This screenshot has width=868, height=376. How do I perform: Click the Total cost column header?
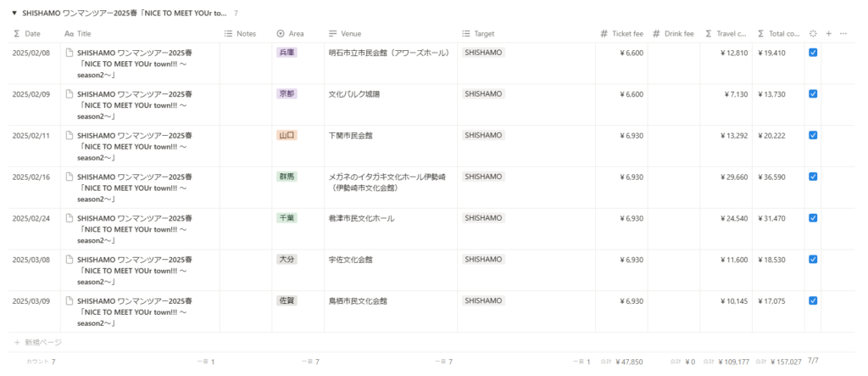(x=778, y=34)
